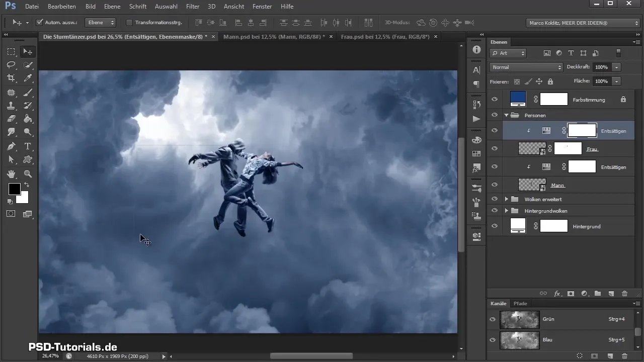Screen dimensions: 644x362
Task: Add layer style fx button
Action: pos(557,293)
